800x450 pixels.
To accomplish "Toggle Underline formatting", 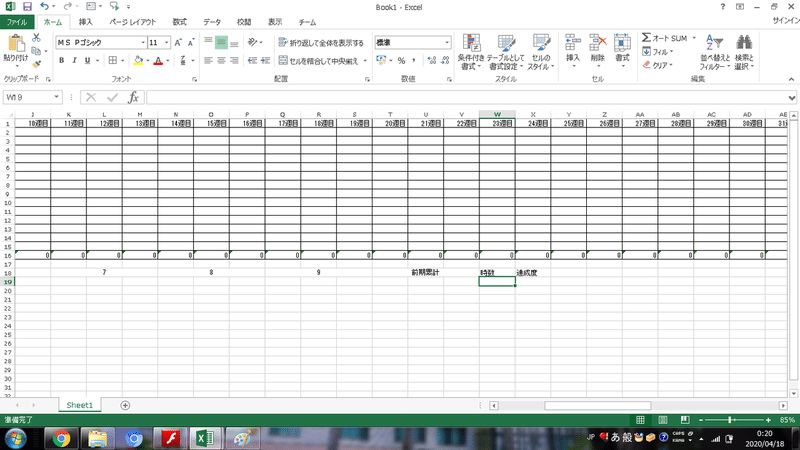I will click(87, 60).
